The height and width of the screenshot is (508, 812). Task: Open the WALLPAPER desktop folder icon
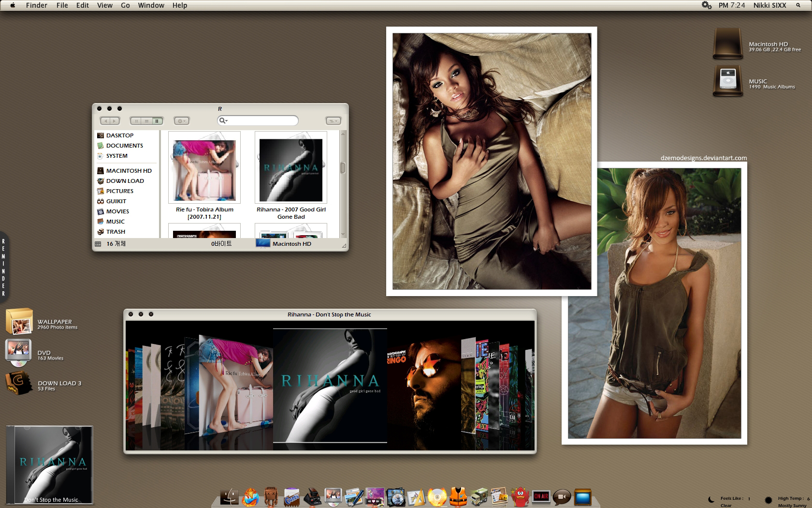(x=19, y=322)
